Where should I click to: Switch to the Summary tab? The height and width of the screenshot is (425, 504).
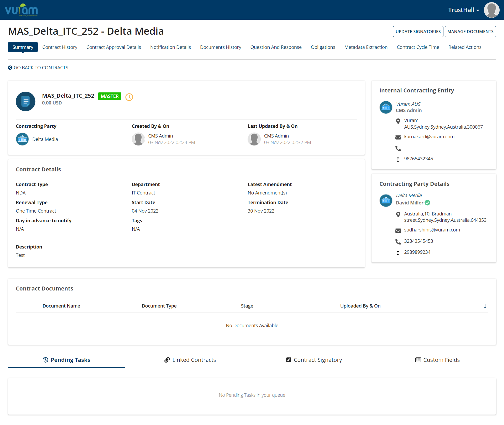tap(23, 47)
